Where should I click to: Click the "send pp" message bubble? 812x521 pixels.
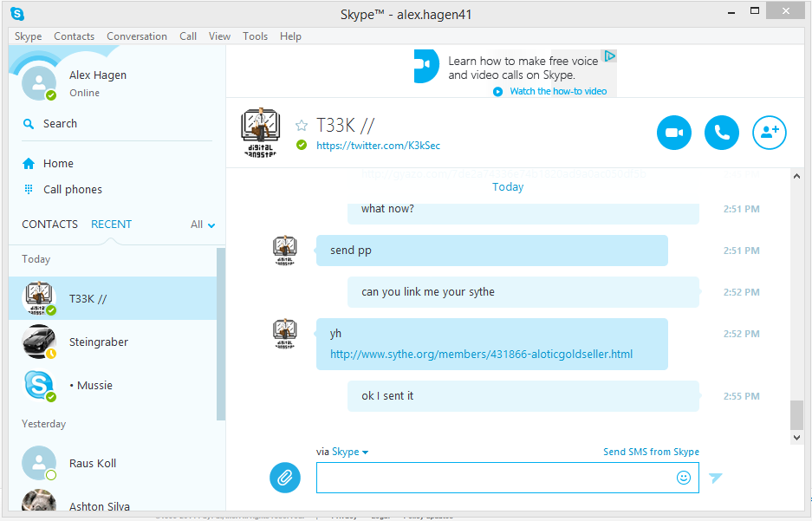coord(492,251)
